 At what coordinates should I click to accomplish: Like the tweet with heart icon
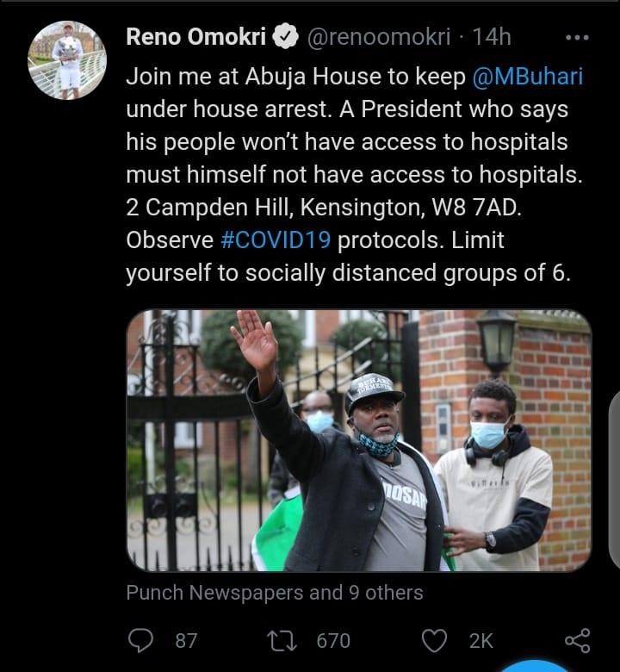[437, 640]
